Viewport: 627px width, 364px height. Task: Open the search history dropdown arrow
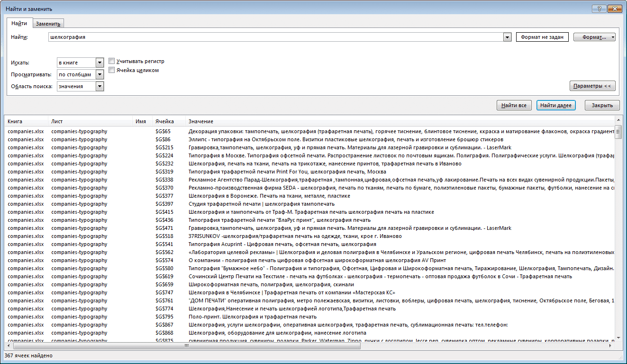coord(507,37)
